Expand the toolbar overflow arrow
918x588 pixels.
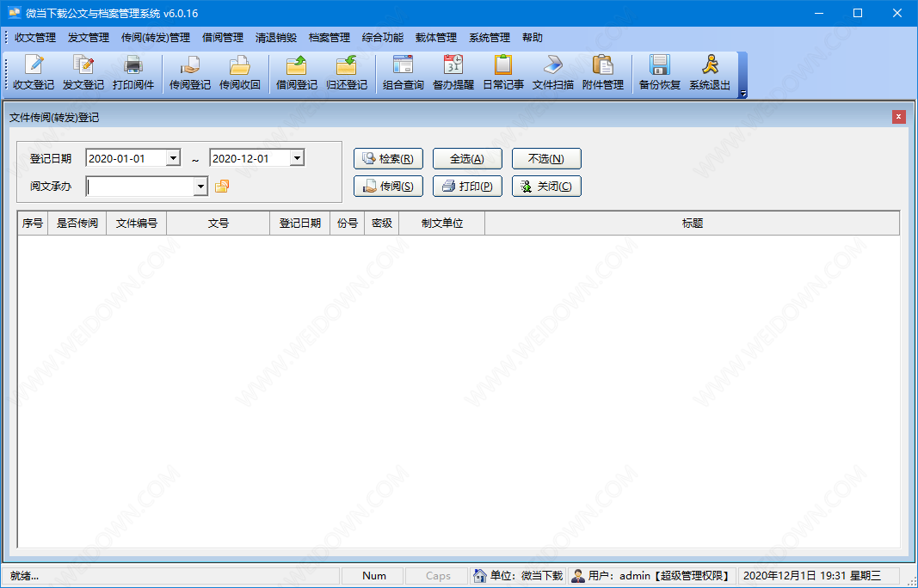(743, 93)
